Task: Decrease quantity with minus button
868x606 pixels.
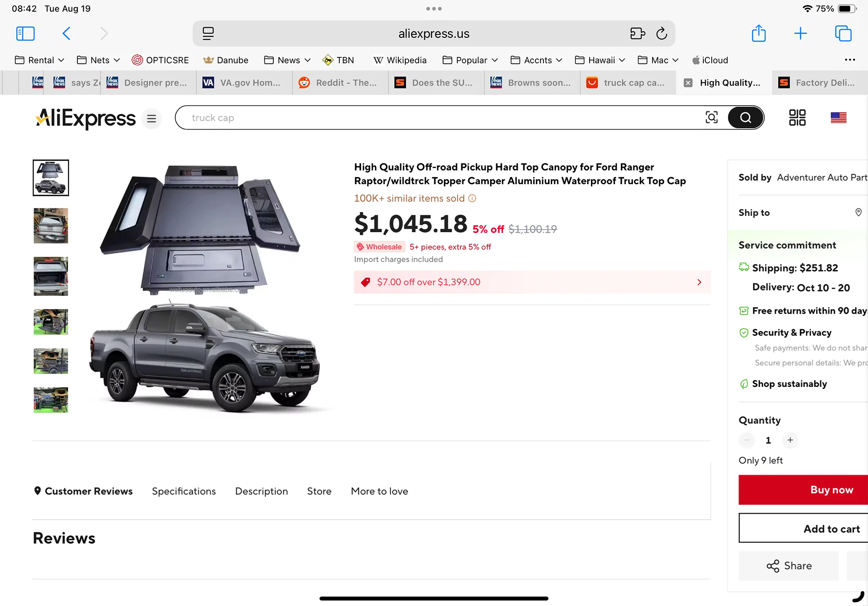Action: point(747,440)
